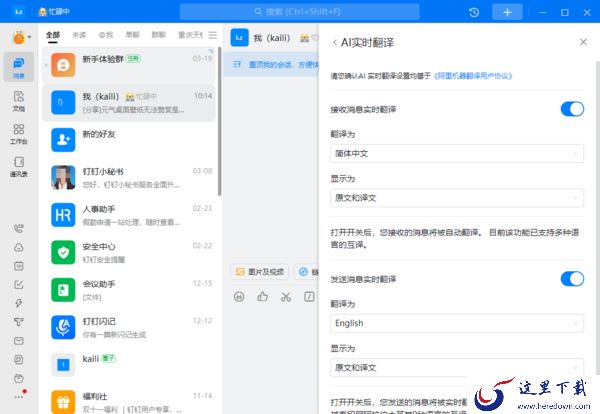Close the AI实时翻译 panel

coord(583,42)
